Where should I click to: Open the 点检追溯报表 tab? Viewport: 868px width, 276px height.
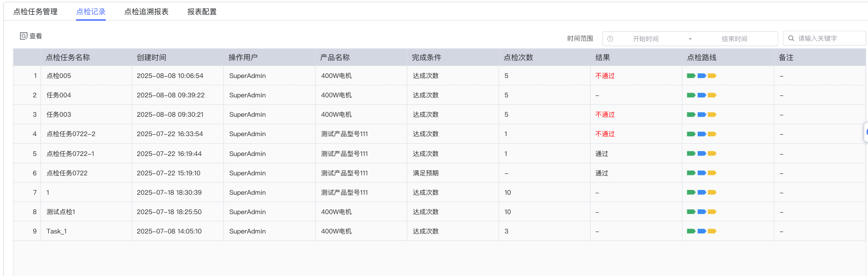pyautogui.click(x=146, y=12)
